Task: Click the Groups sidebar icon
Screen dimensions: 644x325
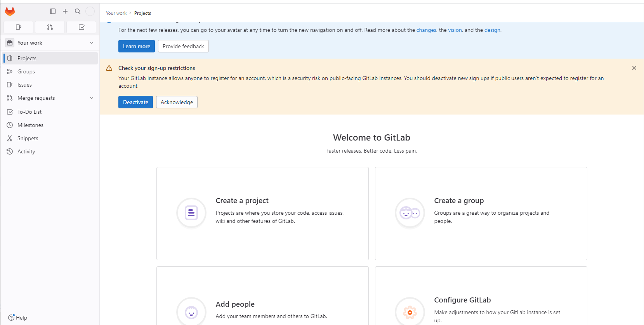Action: point(10,71)
